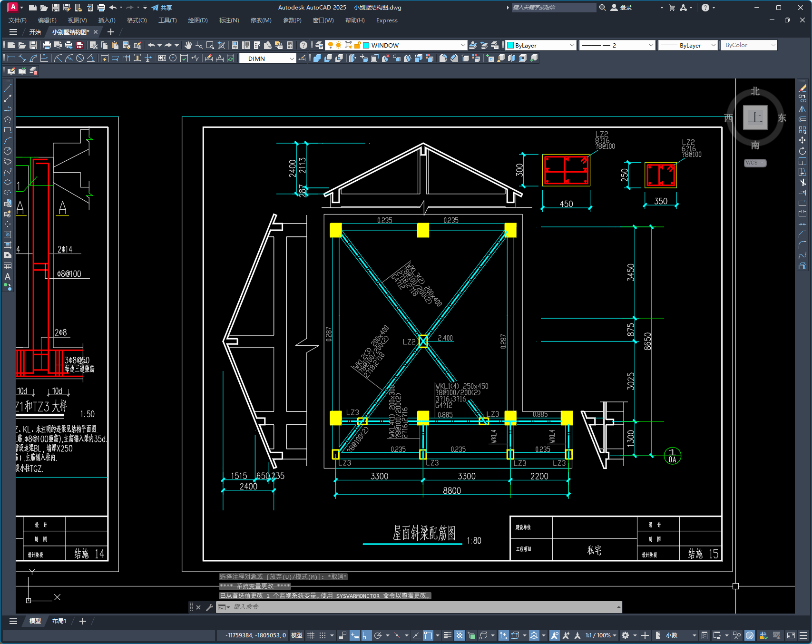
Task: Add a new drawing tab with plus button
Action: [x=111, y=32]
